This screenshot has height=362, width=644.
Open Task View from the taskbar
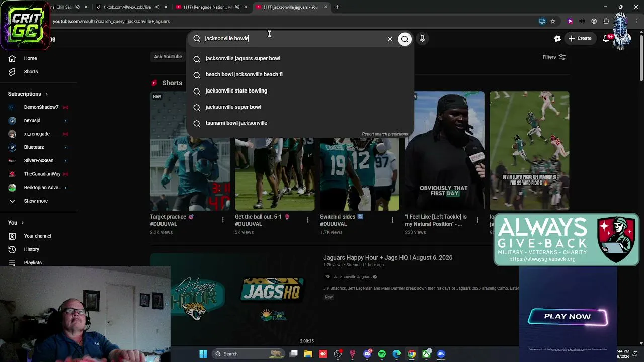[x=293, y=354]
